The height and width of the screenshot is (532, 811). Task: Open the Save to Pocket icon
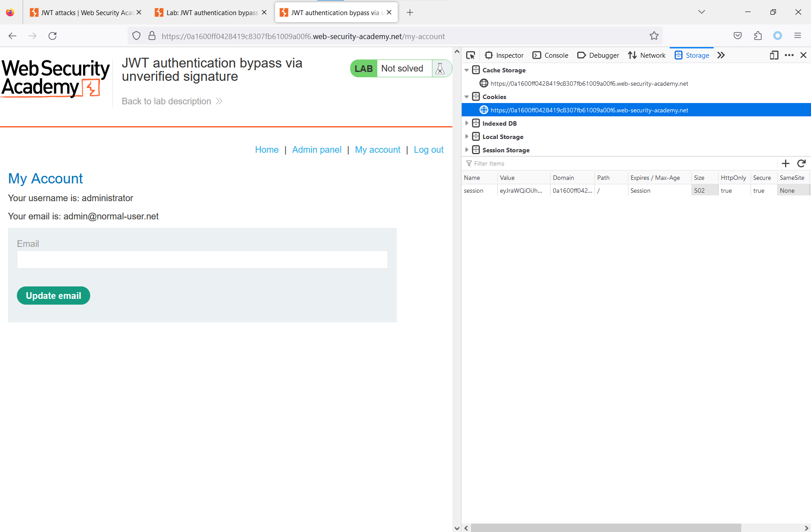tap(738, 36)
